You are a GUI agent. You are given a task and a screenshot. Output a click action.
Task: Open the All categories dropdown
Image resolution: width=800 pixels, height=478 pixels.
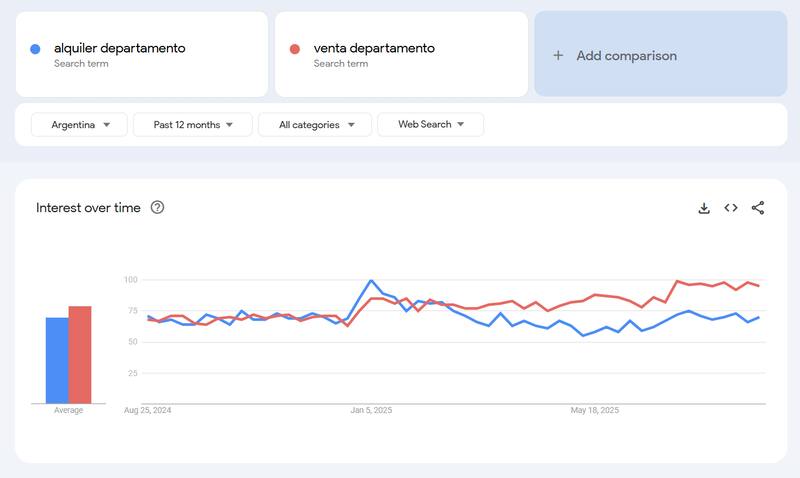coord(314,125)
